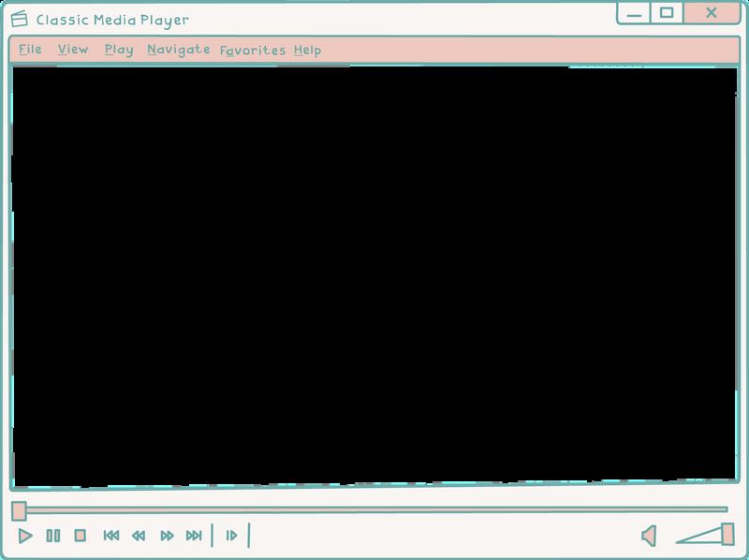The height and width of the screenshot is (560, 749).
Task: Open the File menu
Action: point(30,50)
